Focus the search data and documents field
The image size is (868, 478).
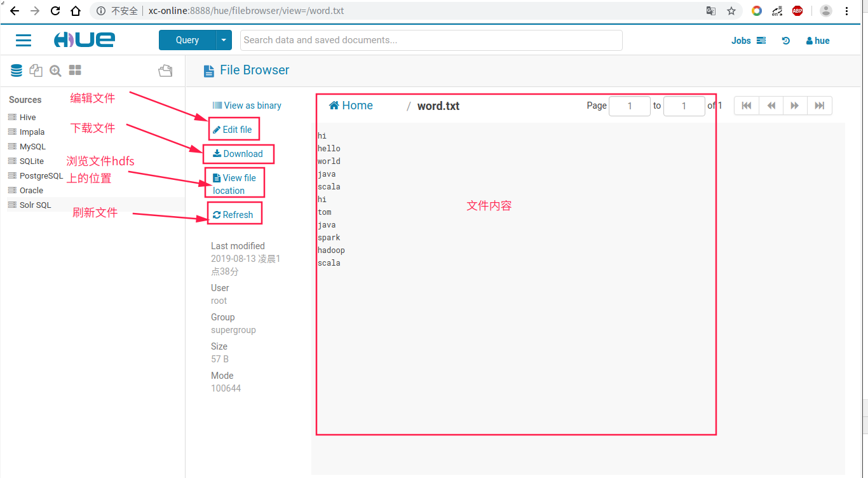431,40
